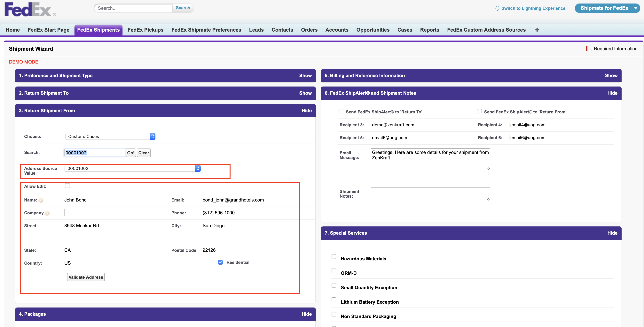Image resolution: width=644 pixels, height=327 pixels.
Task: Click the Email Message text area
Action: click(x=430, y=159)
